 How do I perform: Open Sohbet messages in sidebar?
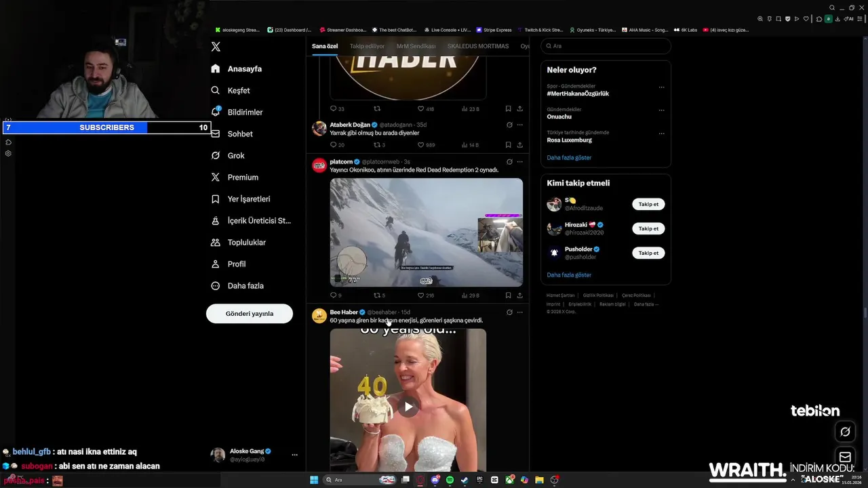(232, 134)
